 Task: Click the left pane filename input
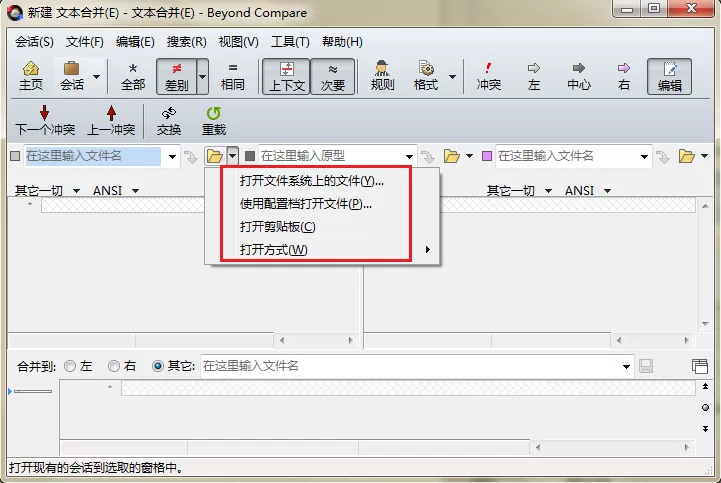(x=93, y=156)
